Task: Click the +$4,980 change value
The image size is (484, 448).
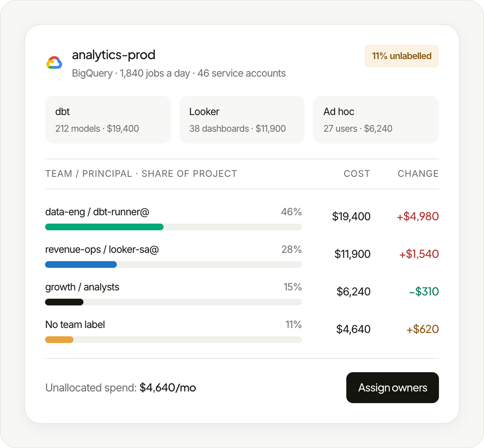Action: [418, 217]
